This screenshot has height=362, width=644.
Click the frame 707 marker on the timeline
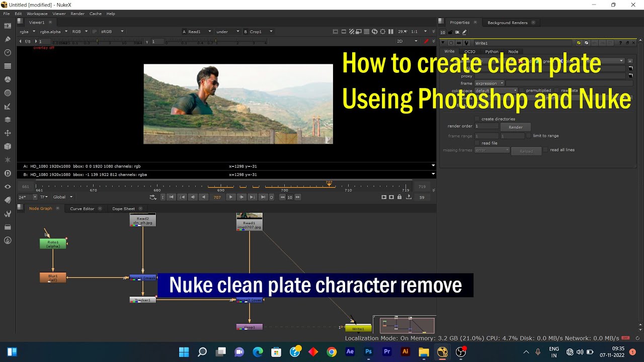point(329,183)
